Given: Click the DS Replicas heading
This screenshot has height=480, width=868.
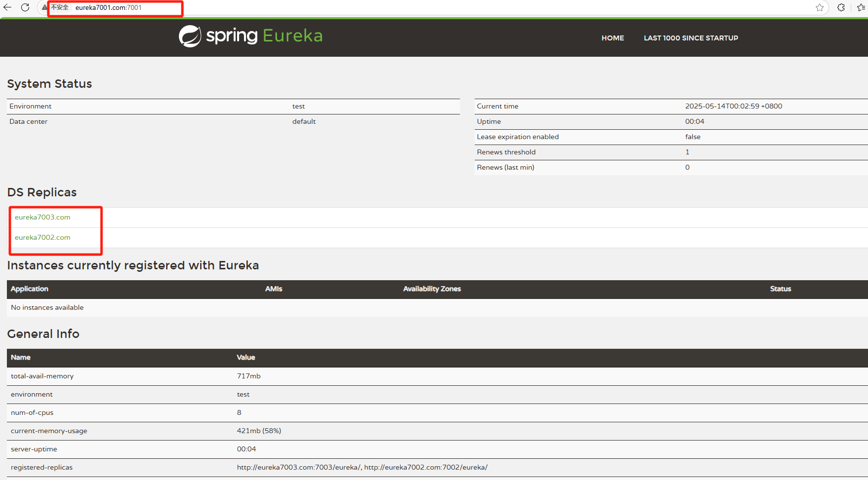Looking at the screenshot, I should click(x=42, y=192).
